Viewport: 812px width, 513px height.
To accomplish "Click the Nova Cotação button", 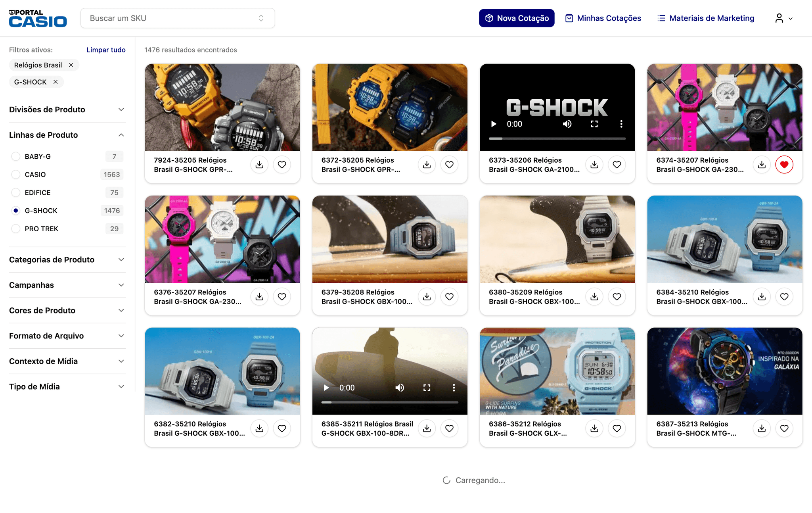I will pyautogui.click(x=516, y=18).
